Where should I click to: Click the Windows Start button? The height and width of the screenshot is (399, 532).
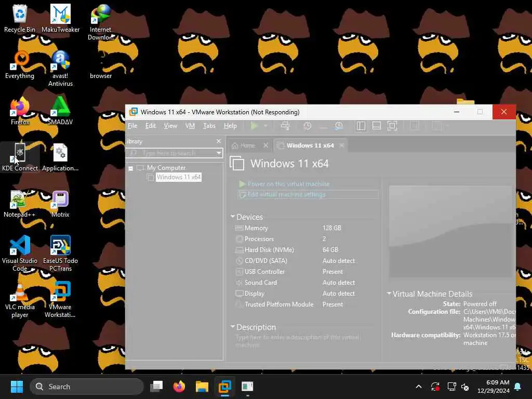coord(17,387)
